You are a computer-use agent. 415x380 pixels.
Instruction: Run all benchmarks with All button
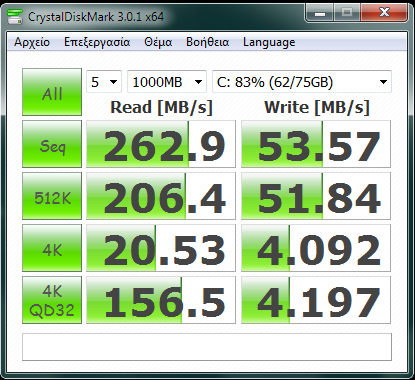point(52,92)
